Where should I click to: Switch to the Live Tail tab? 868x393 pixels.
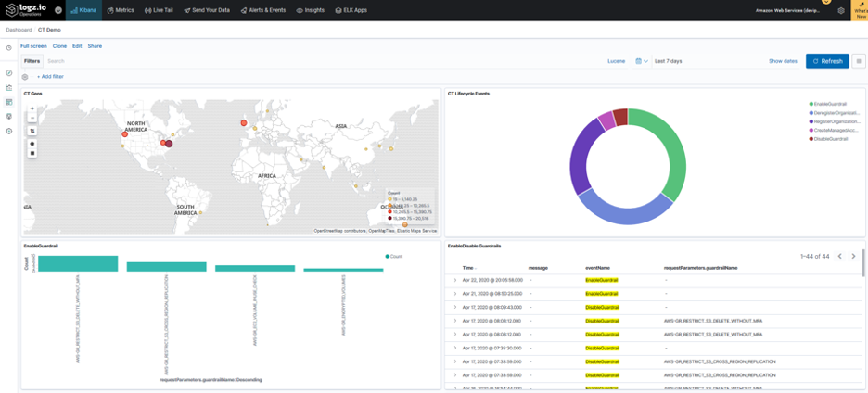click(158, 10)
